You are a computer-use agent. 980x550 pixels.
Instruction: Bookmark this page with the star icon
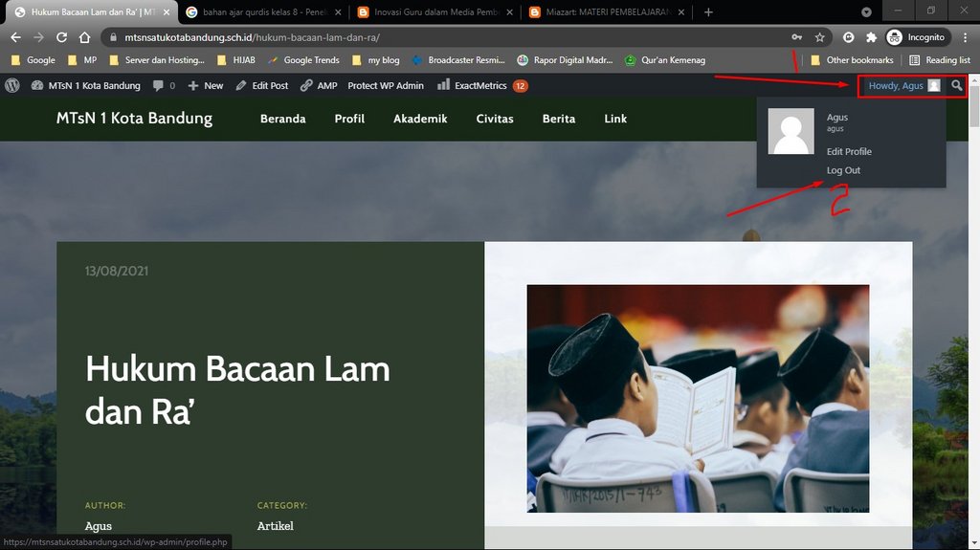tap(819, 37)
